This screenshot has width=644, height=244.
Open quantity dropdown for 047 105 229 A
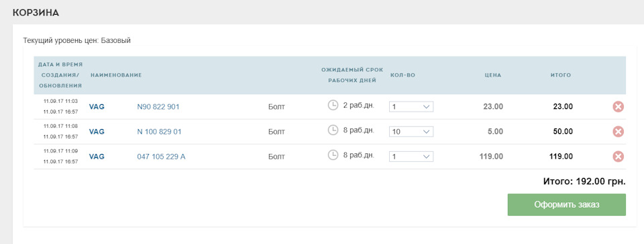(411, 157)
